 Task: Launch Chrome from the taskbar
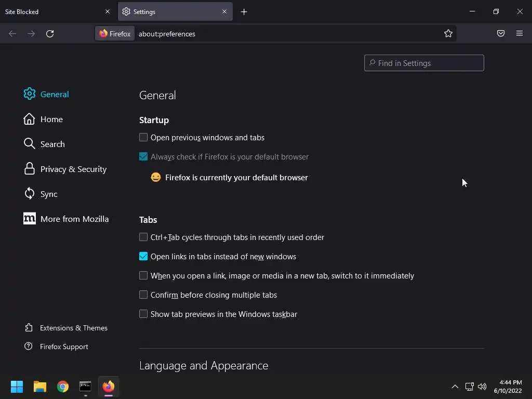click(x=63, y=387)
